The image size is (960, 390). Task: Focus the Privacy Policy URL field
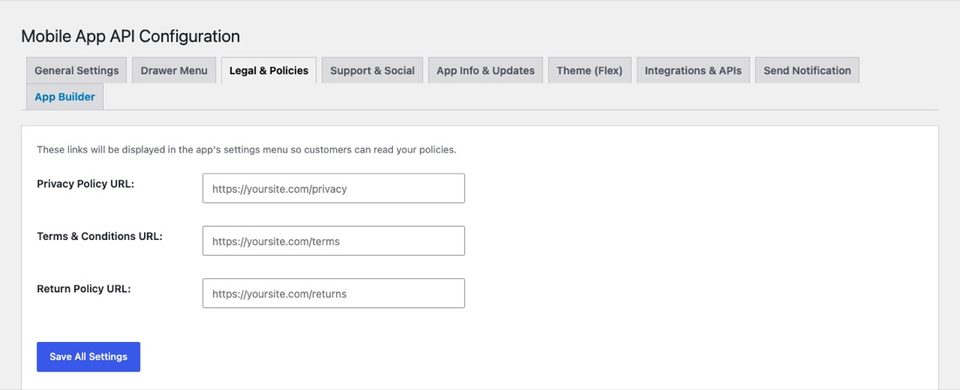pyautogui.click(x=334, y=189)
